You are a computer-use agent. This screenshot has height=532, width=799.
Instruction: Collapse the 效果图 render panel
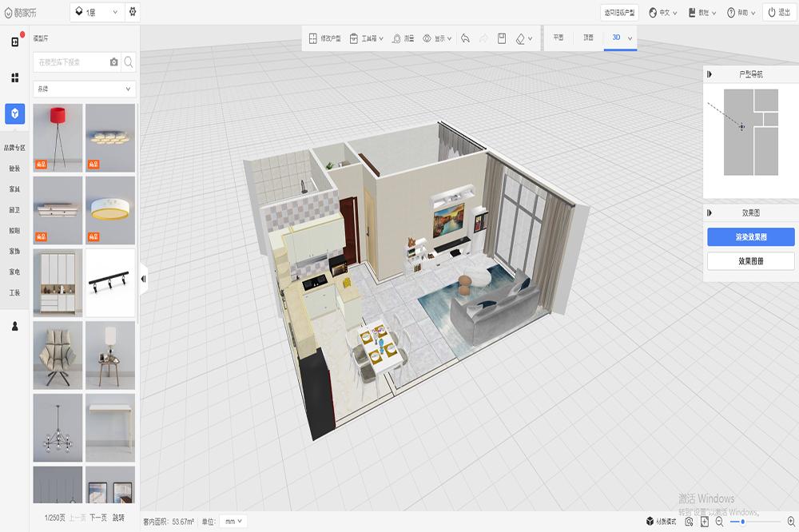point(710,213)
